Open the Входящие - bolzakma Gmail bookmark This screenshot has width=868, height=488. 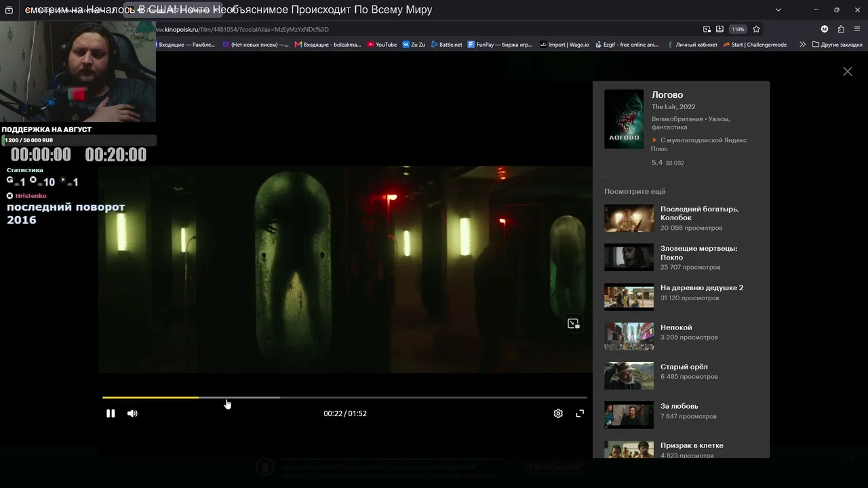point(328,45)
